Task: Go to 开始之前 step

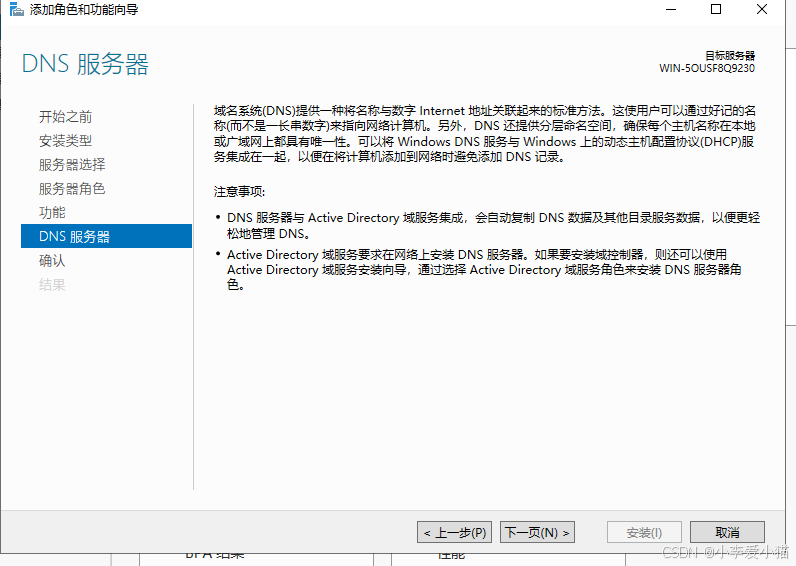Action: 65,117
